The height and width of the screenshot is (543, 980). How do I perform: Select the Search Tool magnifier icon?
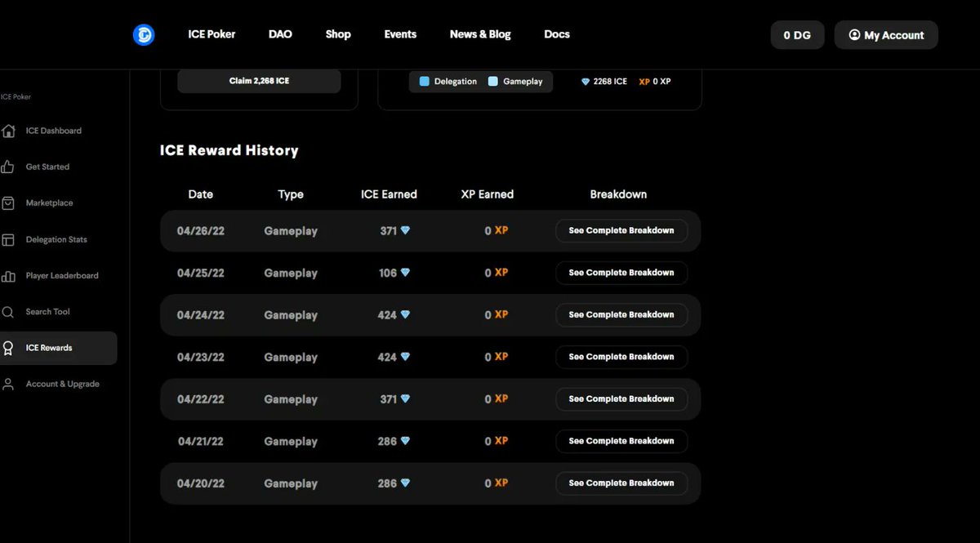[x=10, y=312]
